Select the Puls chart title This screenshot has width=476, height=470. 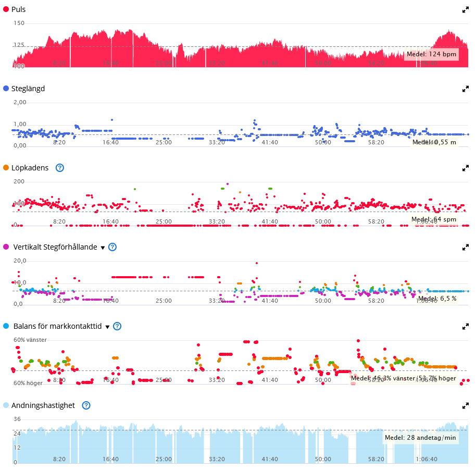tap(19, 9)
